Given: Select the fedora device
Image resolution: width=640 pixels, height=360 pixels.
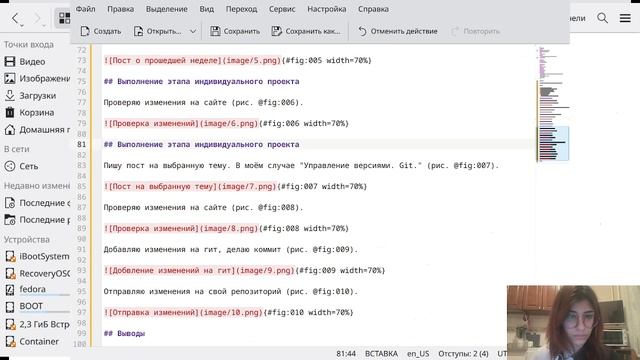Looking at the screenshot, I should tap(37, 289).
